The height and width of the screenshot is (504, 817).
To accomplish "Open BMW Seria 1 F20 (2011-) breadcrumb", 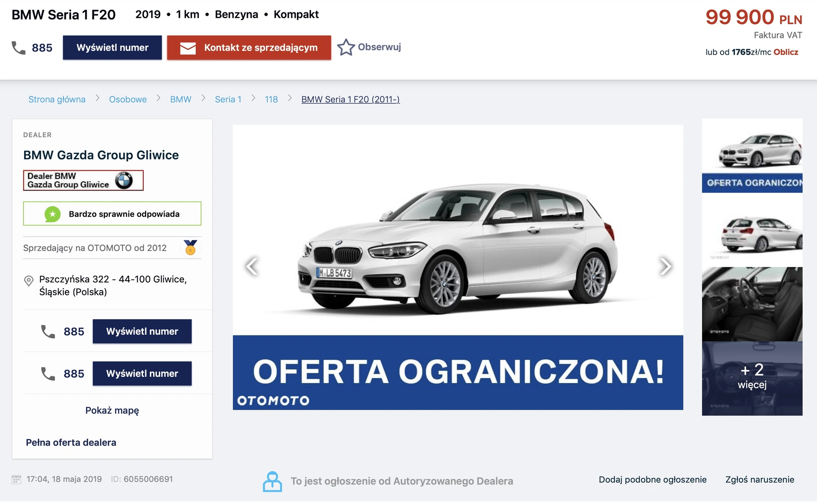I will 350,99.
